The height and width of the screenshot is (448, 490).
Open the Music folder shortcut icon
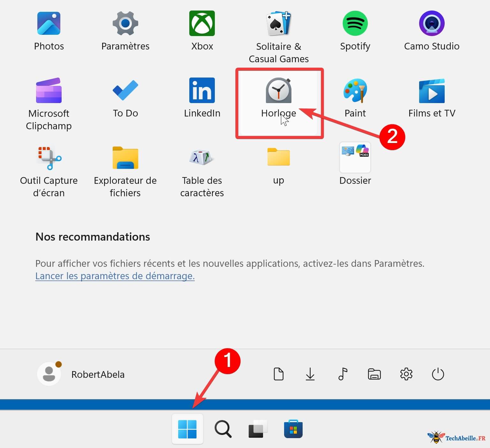click(343, 374)
